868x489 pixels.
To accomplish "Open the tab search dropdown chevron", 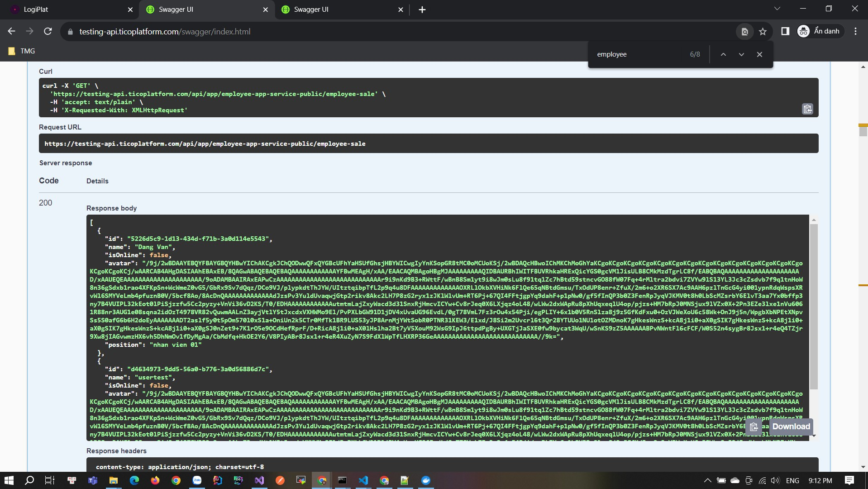I will tap(777, 9).
